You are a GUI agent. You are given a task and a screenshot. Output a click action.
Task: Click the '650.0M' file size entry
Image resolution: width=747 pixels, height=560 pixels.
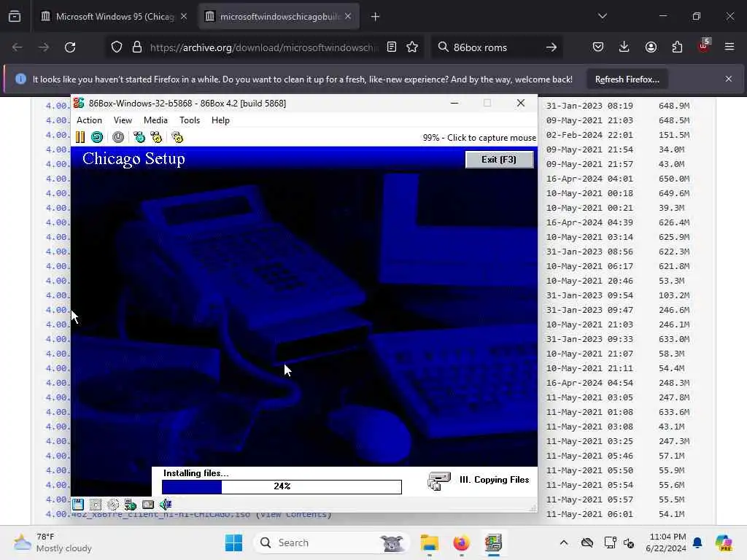(x=674, y=179)
